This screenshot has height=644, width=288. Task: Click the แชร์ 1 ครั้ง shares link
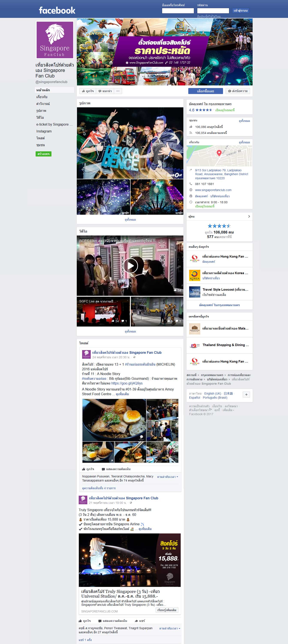pos(85,640)
